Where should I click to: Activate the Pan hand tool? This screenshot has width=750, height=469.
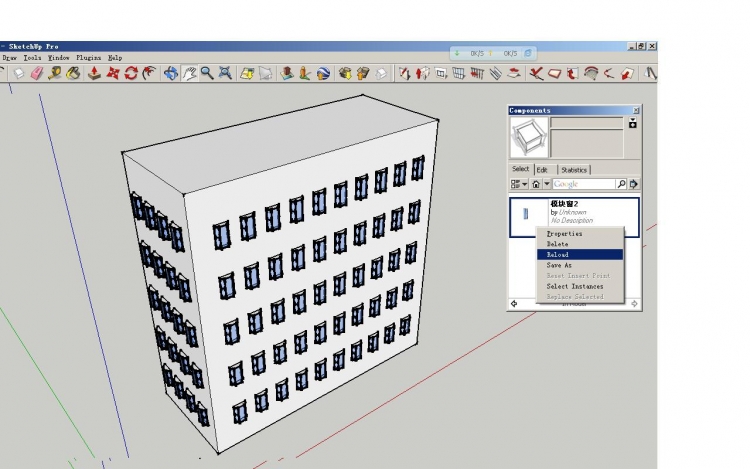coord(189,73)
